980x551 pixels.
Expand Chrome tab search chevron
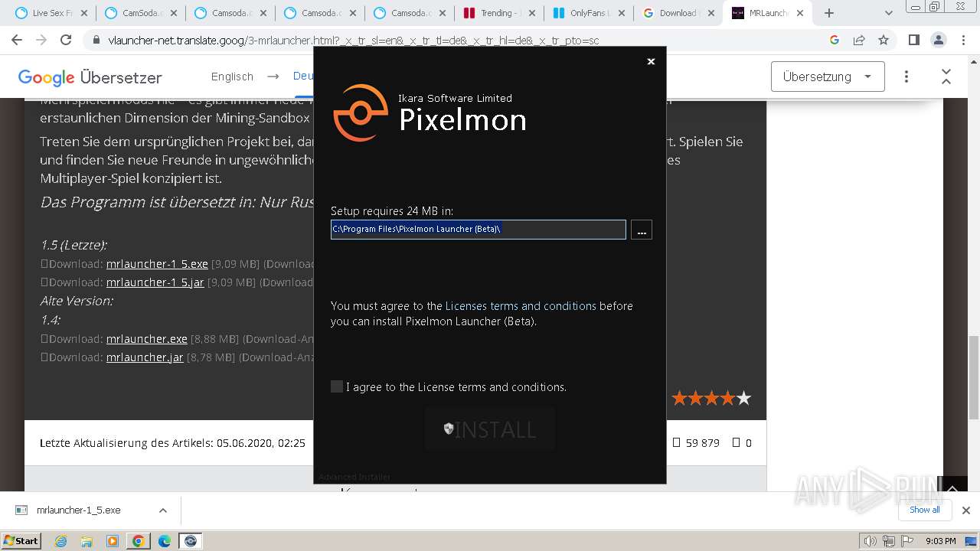coord(888,13)
